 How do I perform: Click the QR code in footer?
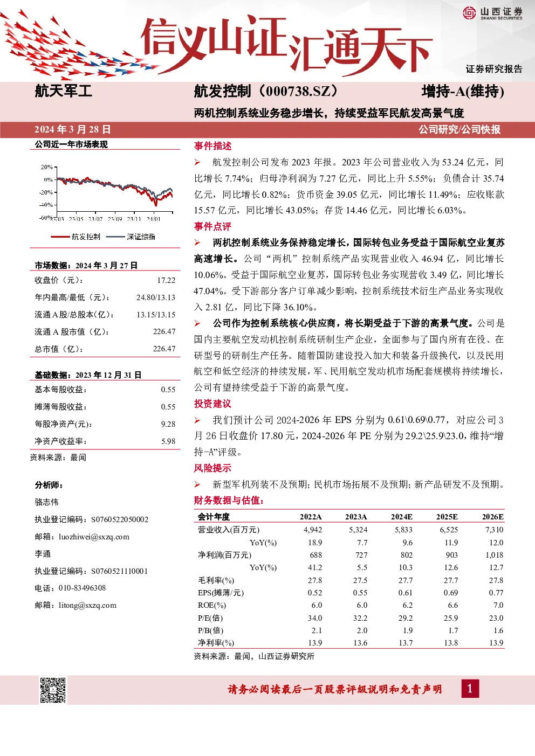pos(53,690)
